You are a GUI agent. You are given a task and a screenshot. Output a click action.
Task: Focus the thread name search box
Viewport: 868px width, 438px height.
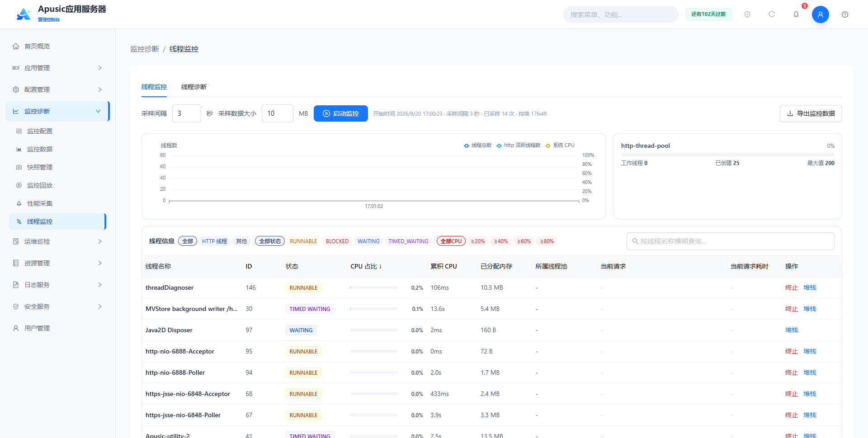[731, 241]
